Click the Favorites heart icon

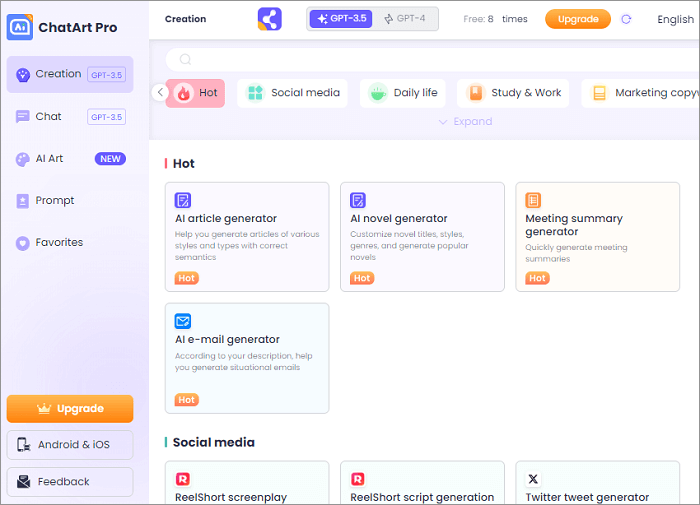(x=22, y=243)
